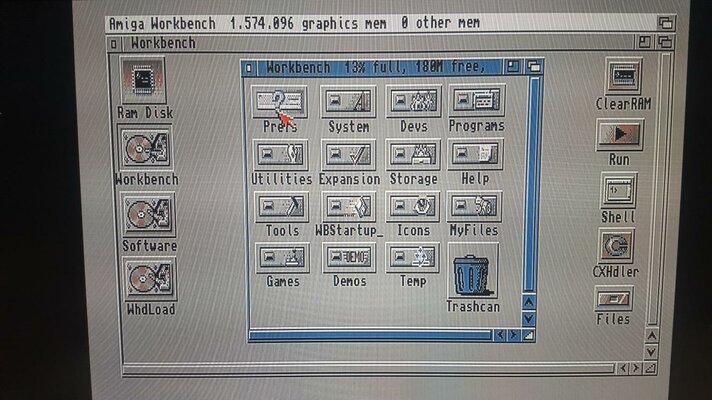Open the Prefs drawer icon
Image resolution: width=712 pixels, height=400 pixels.
point(281,102)
